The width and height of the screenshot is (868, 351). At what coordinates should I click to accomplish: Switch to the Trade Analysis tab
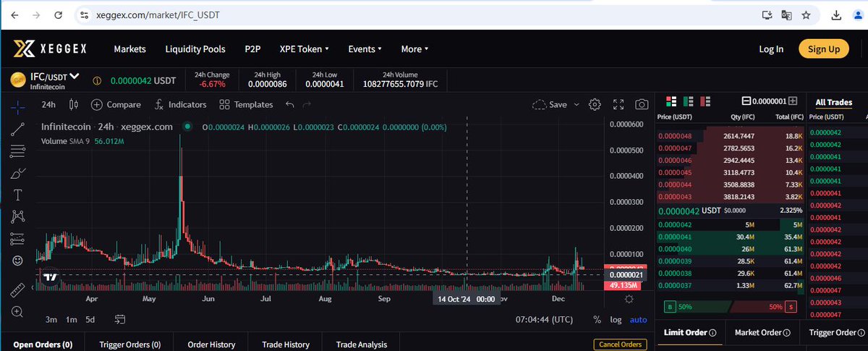coord(361,344)
